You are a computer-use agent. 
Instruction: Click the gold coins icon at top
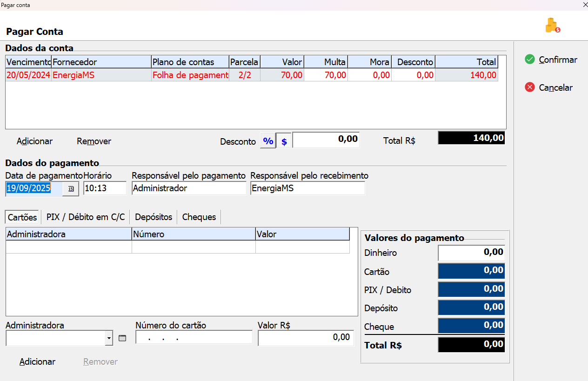coord(552,25)
